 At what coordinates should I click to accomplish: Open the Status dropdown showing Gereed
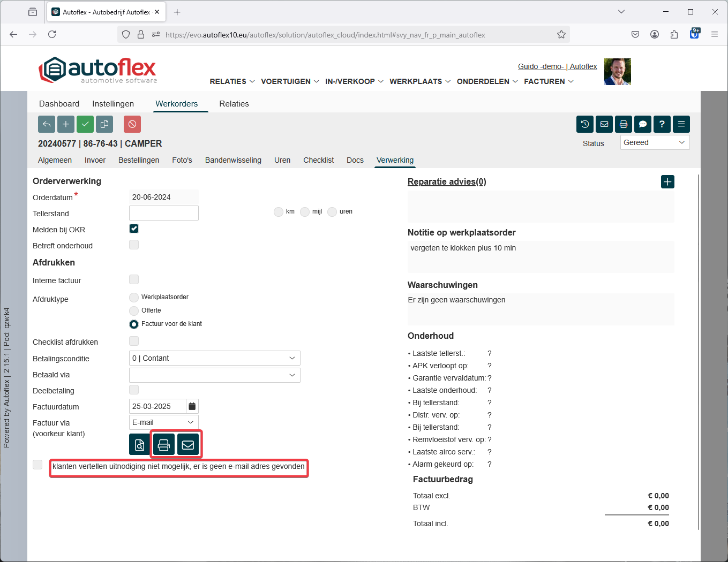pos(655,142)
